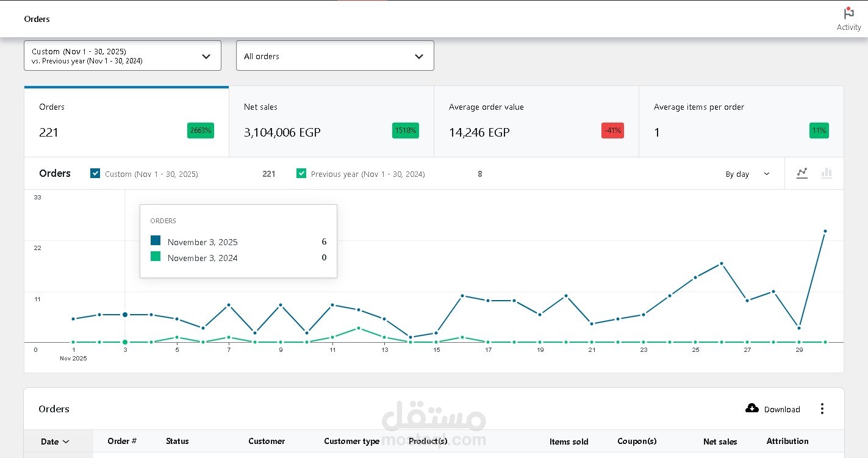Screen dimensions: 868x458
Task: Uncheck Previous year (Nov 1 - 30, 2024) series
Action: tap(301, 173)
